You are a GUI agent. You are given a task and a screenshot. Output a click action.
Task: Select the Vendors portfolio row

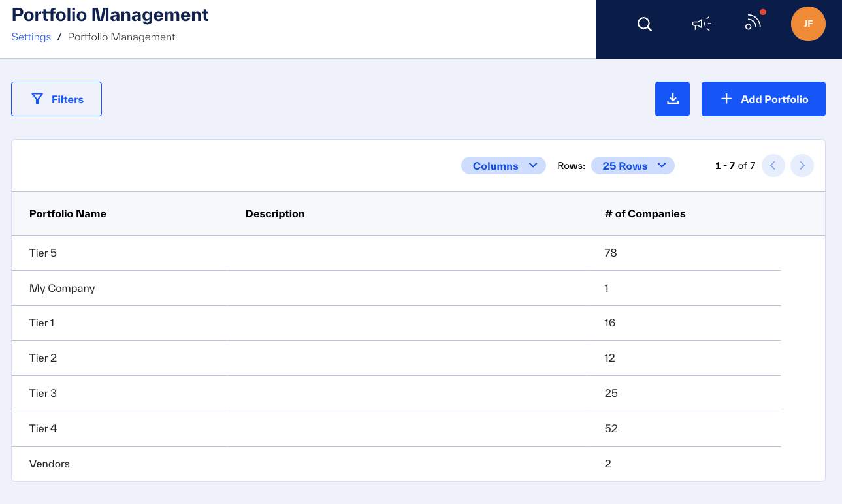(x=396, y=464)
